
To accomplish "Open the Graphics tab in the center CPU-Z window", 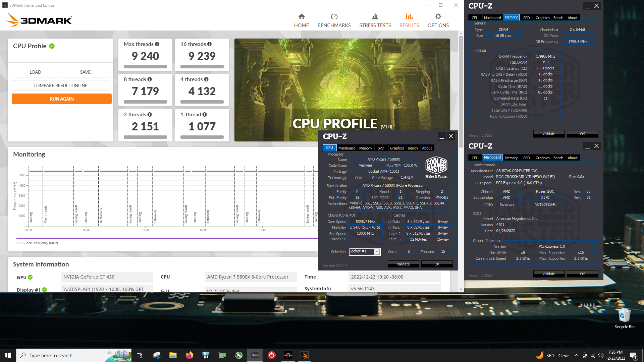I will click(x=397, y=148).
